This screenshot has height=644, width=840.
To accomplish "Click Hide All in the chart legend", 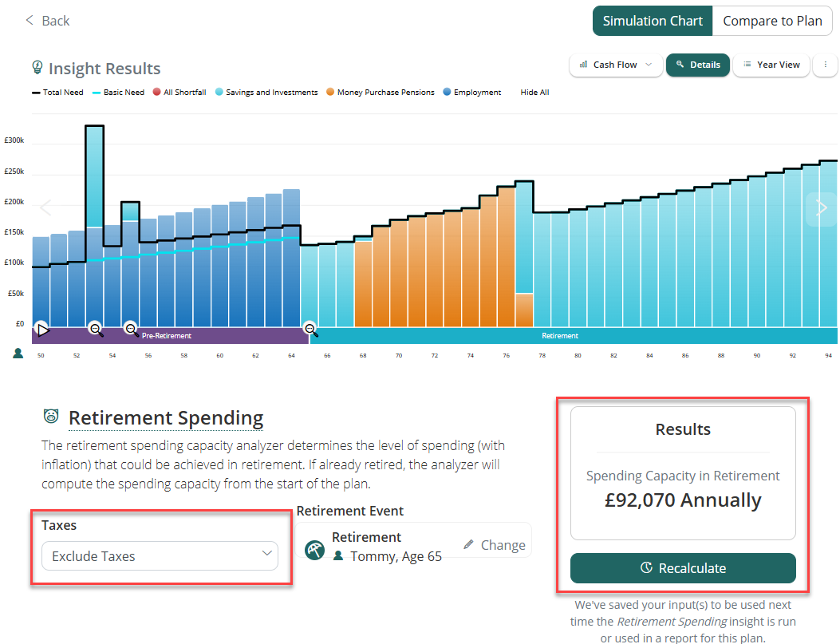I will coord(534,93).
